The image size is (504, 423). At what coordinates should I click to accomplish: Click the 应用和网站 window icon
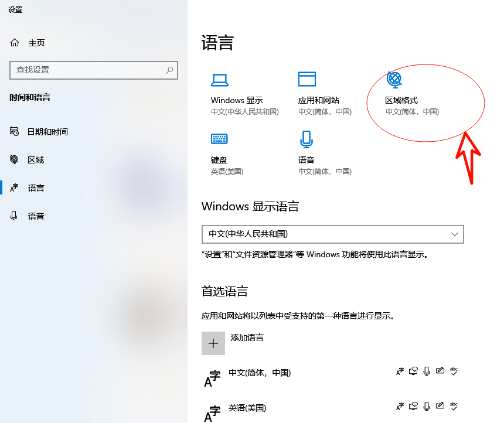pyautogui.click(x=307, y=79)
